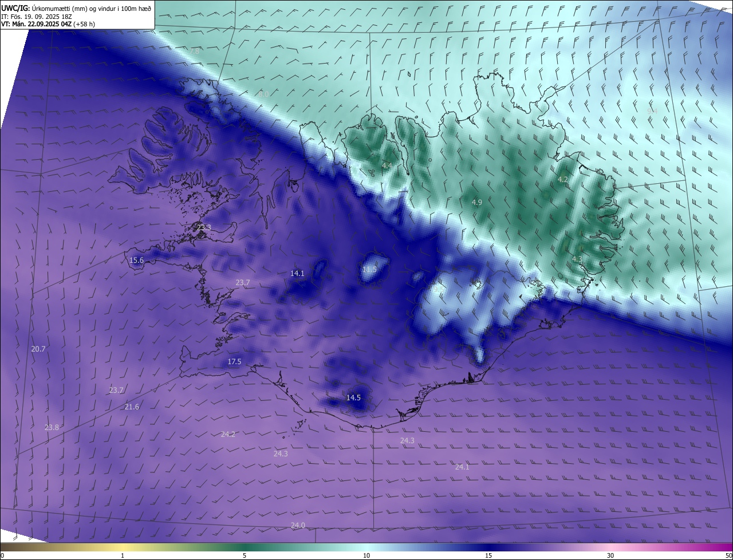This screenshot has width=733, height=560.
Task: Click the 4.4 value label
Action: click(387, 165)
